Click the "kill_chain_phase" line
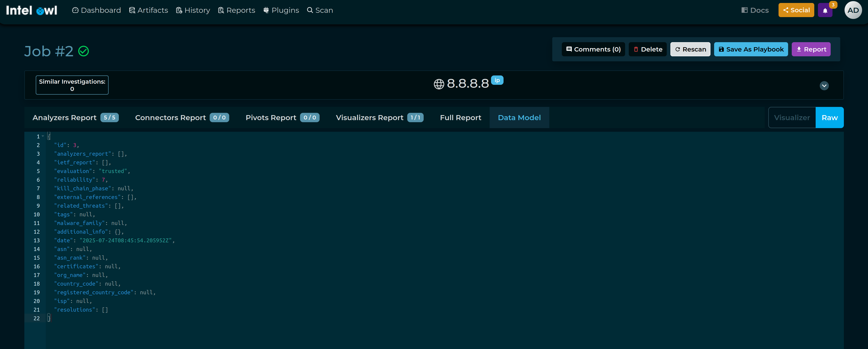The height and width of the screenshot is (349, 868). [94, 189]
